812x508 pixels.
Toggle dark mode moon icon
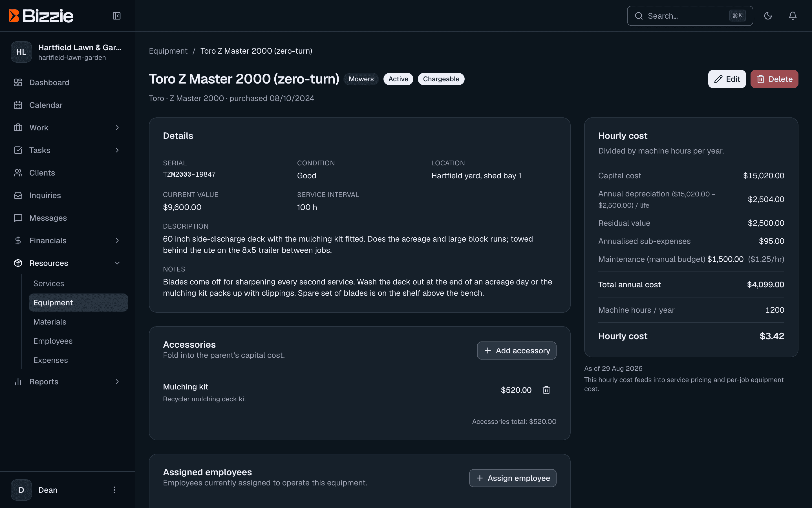point(768,16)
